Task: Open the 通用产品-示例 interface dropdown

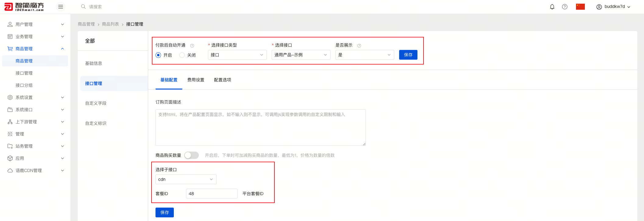Action: point(301,55)
